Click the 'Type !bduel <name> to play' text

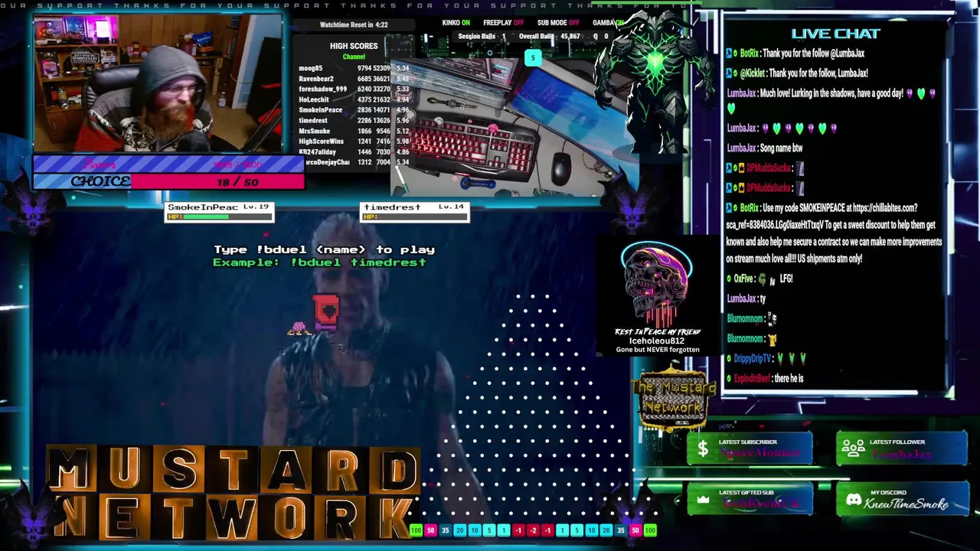[324, 249]
